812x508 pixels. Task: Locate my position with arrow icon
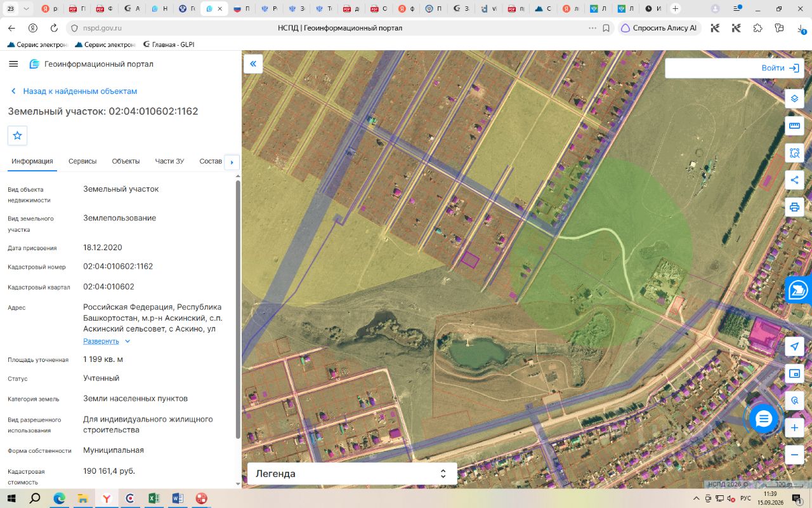pos(794,346)
